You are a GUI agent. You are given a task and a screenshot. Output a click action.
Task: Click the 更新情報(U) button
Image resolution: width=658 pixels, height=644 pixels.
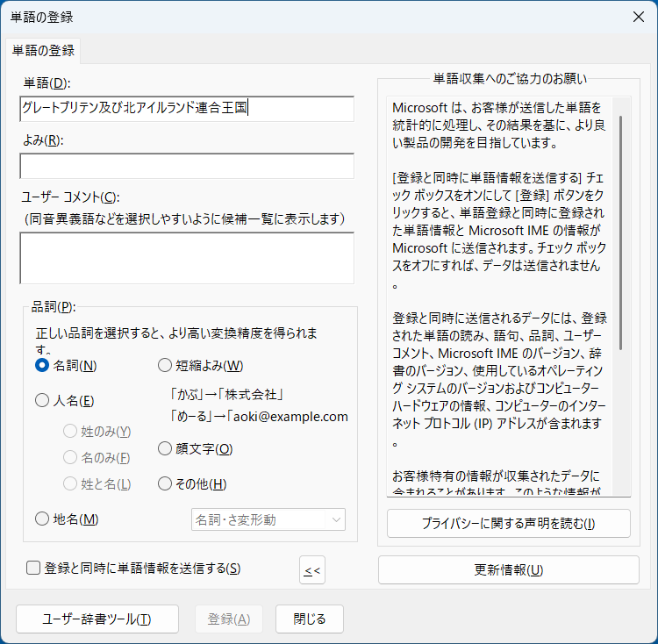click(x=508, y=569)
